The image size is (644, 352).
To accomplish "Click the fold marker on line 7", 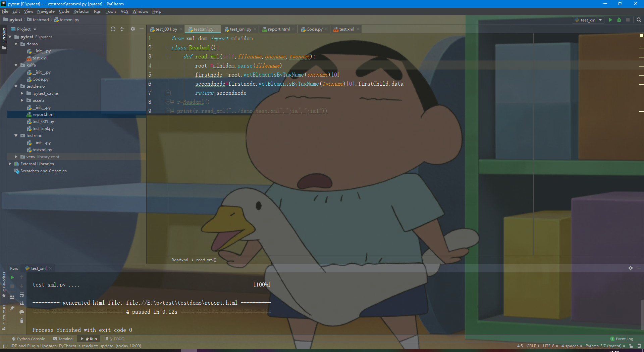I will coord(168,93).
